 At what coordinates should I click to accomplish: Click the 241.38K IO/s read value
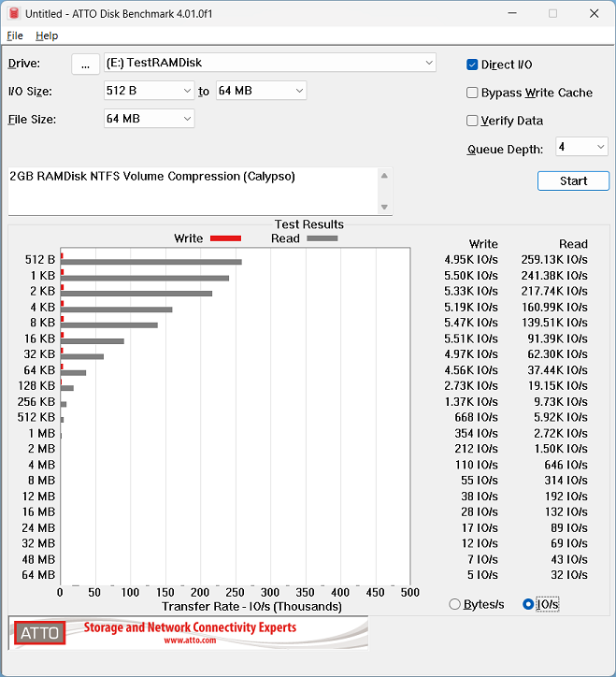554,276
